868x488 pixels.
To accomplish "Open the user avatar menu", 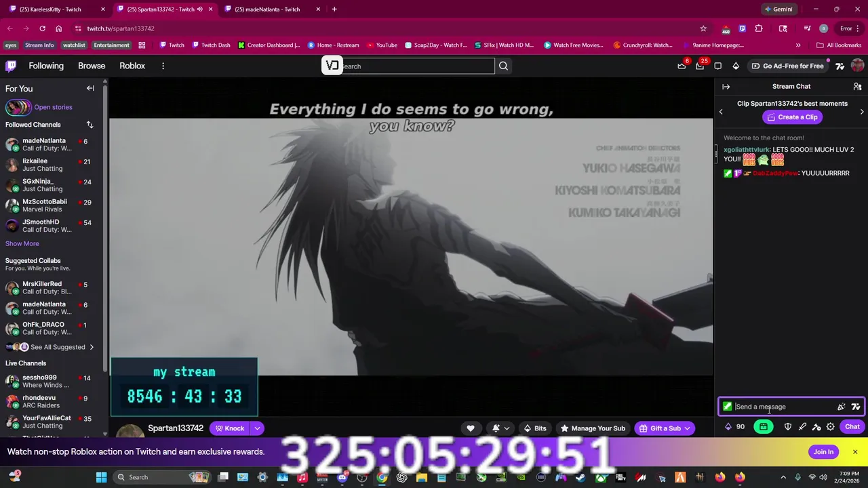I will tap(857, 66).
